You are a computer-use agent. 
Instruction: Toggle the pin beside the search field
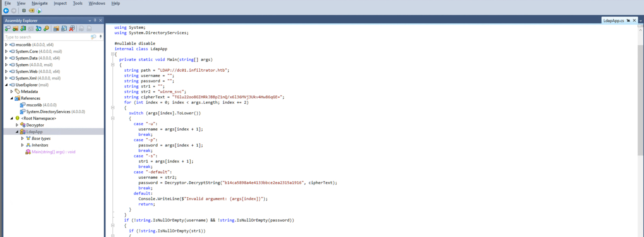101,37
